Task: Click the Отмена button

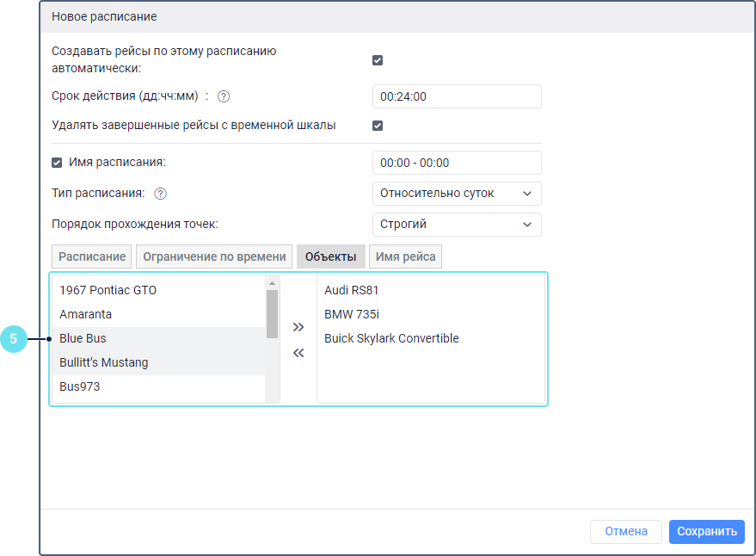Action: (625, 532)
